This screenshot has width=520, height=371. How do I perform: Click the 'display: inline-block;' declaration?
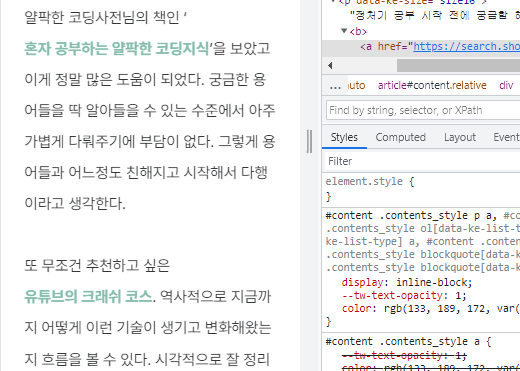tap(407, 282)
